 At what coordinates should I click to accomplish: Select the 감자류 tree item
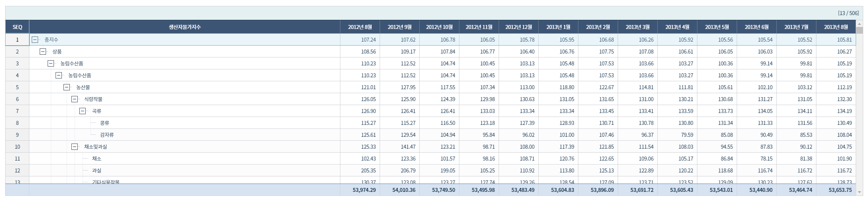click(107, 135)
